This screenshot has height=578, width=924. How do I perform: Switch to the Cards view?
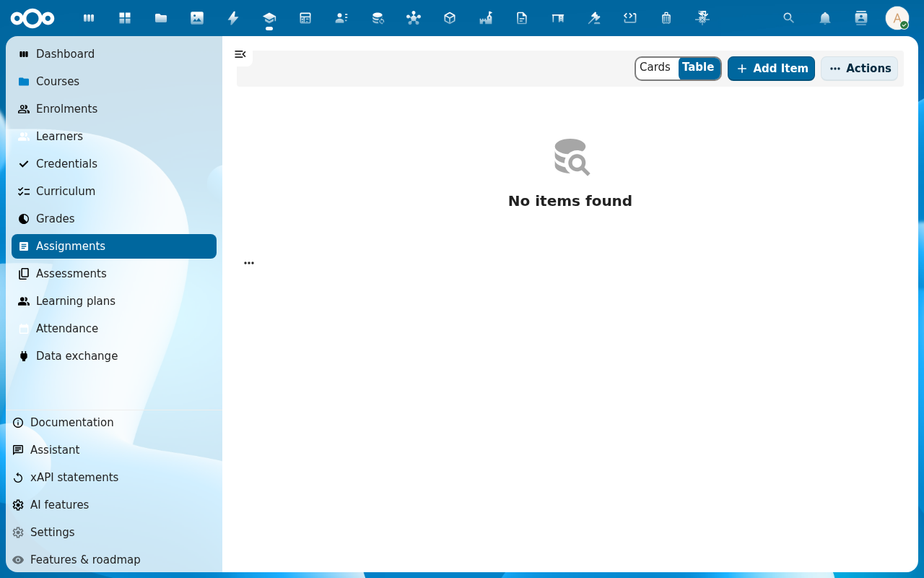coord(655,68)
